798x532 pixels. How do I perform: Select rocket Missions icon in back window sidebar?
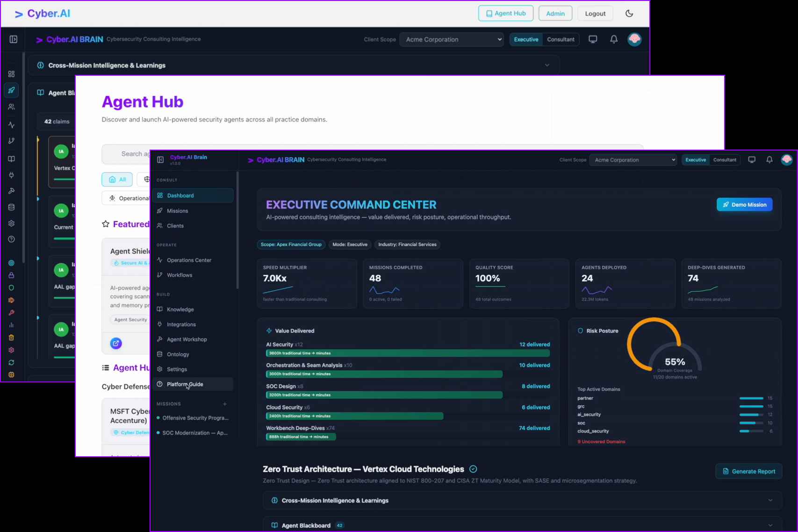pyautogui.click(x=11, y=90)
